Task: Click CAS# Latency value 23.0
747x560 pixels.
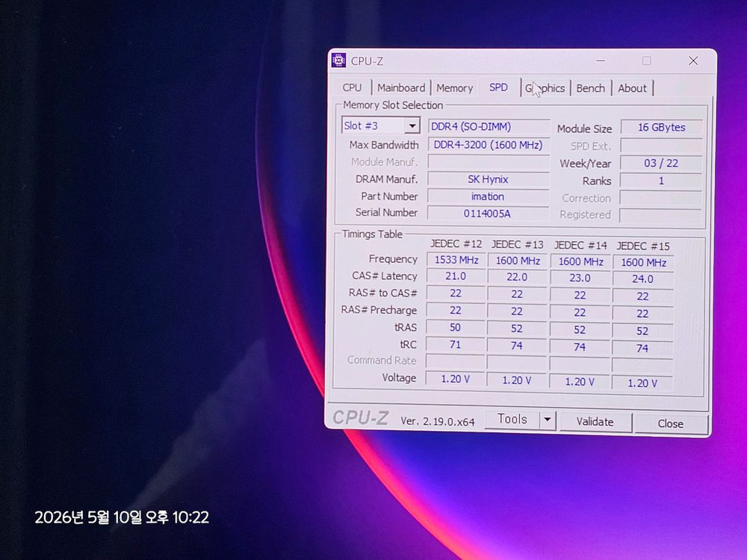Action: pos(580,278)
